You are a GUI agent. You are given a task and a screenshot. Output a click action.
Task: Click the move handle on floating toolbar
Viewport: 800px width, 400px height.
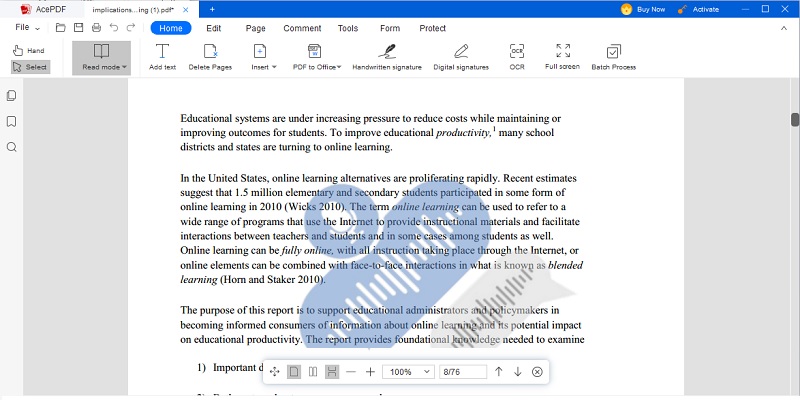[x=274, y=372]
